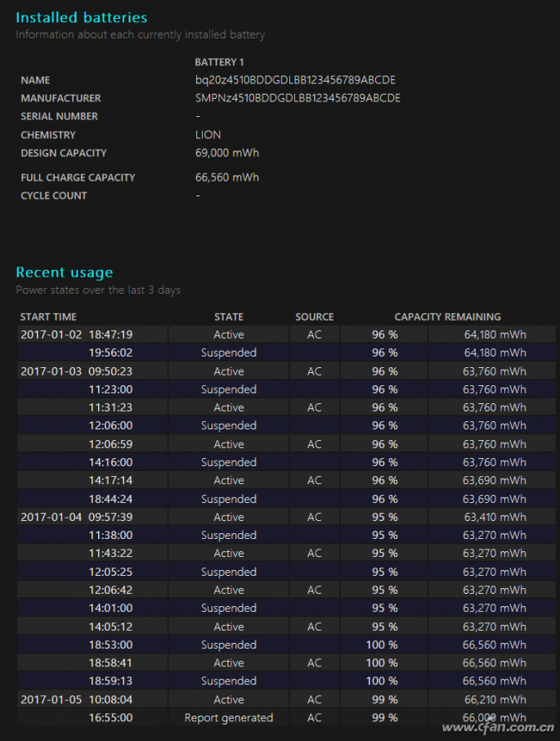Viewport: 560px width, 741px height.
Task: Select the 2017-01-04 09:57:39 start time
Action: pyautogui.click(x=77, y=517)
